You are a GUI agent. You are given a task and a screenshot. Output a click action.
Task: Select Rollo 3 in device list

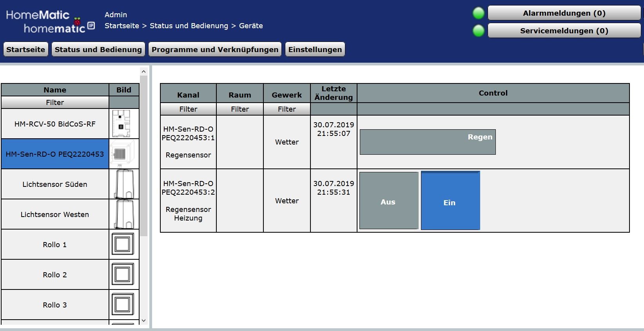point(55,305)
